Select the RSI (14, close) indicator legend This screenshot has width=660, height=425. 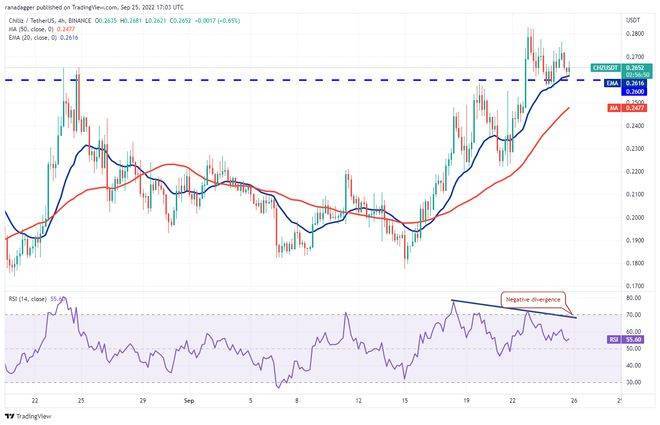32,297
